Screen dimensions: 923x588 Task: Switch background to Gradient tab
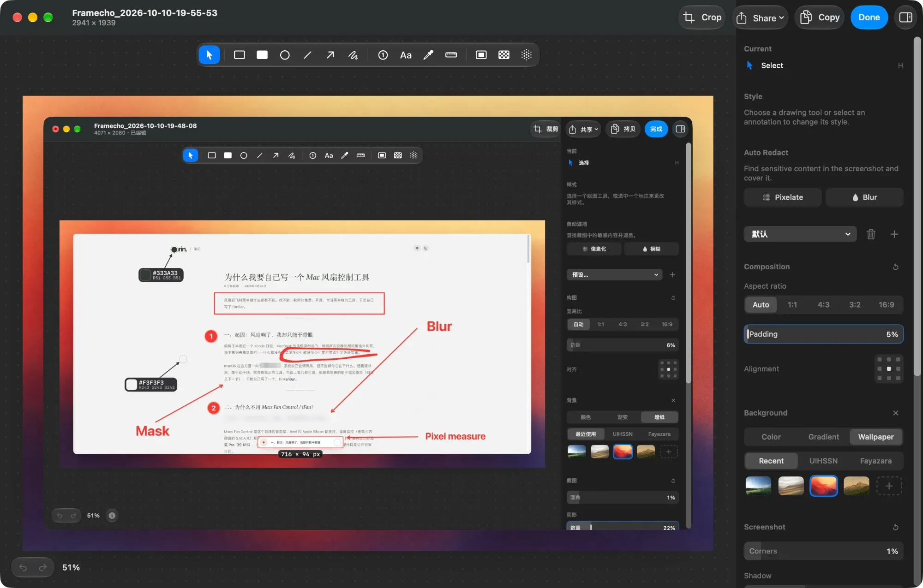coord(824,437)
